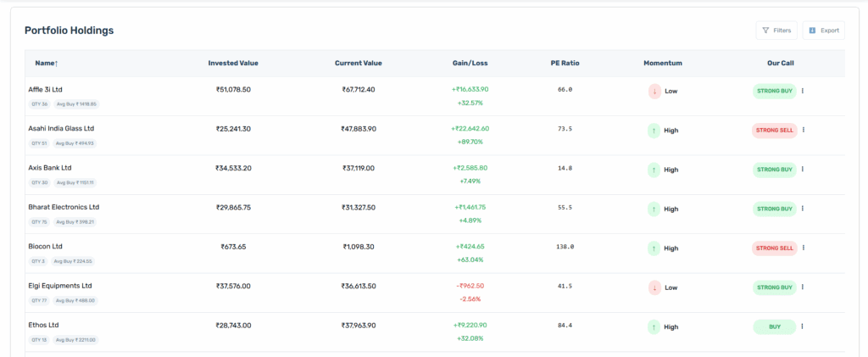
Task: Click the low momentum arrow for Affle 3i
Action: 654,91
